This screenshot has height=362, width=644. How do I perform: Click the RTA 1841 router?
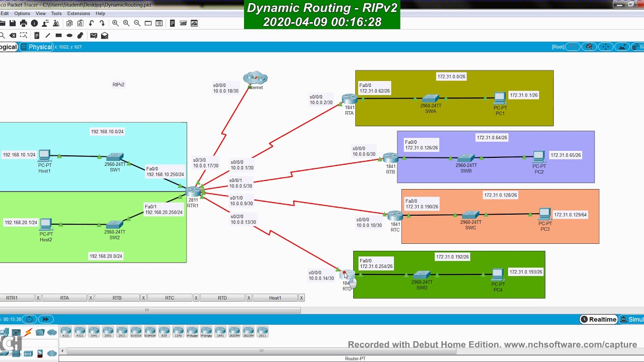349,99
